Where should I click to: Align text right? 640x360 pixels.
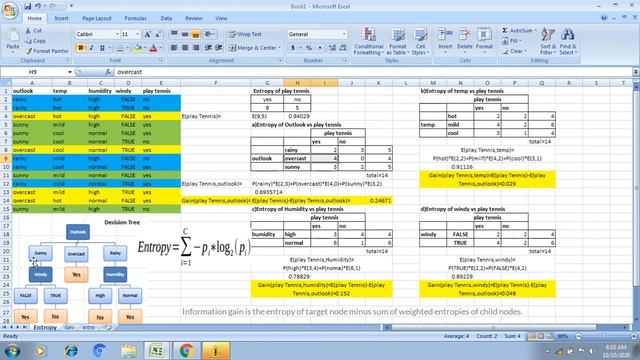(196, 48)
